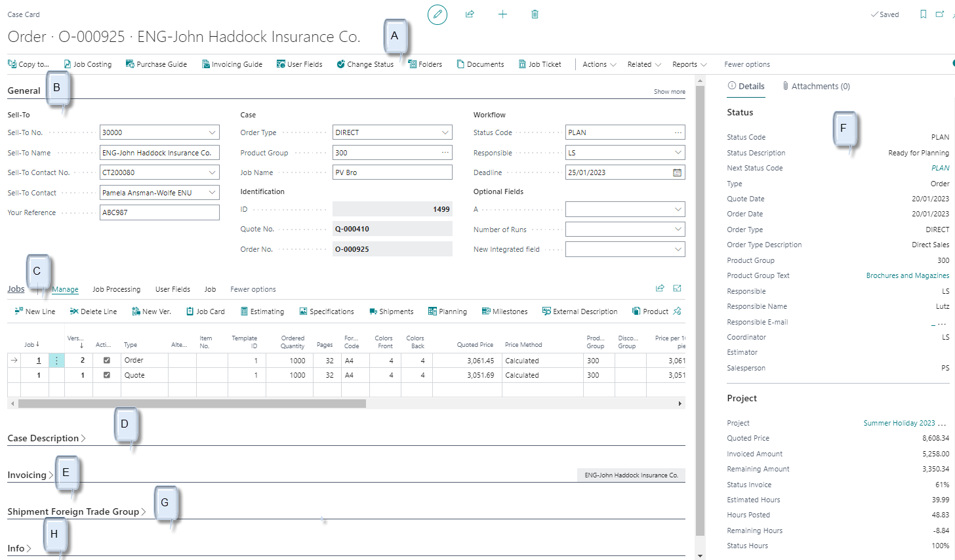Click Delete Line in Jobs

pos(93,311)
